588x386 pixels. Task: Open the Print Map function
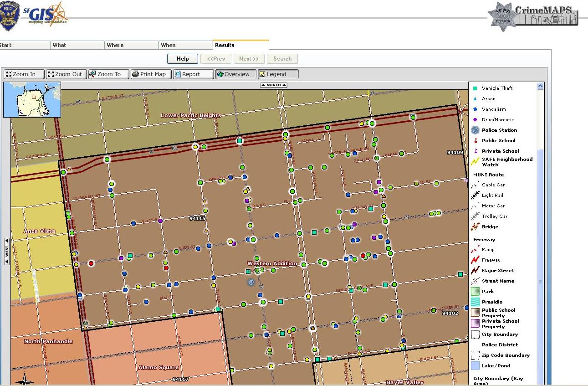click(151, 74)
